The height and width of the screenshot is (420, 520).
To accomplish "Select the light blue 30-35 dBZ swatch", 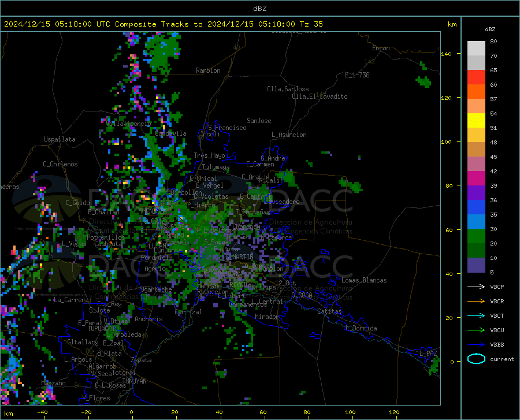I will click(x=476, y=222).
